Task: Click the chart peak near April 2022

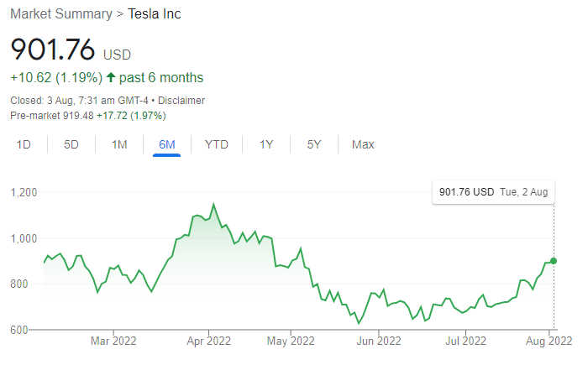Action: pyautogui.click(x=213, y=205)
